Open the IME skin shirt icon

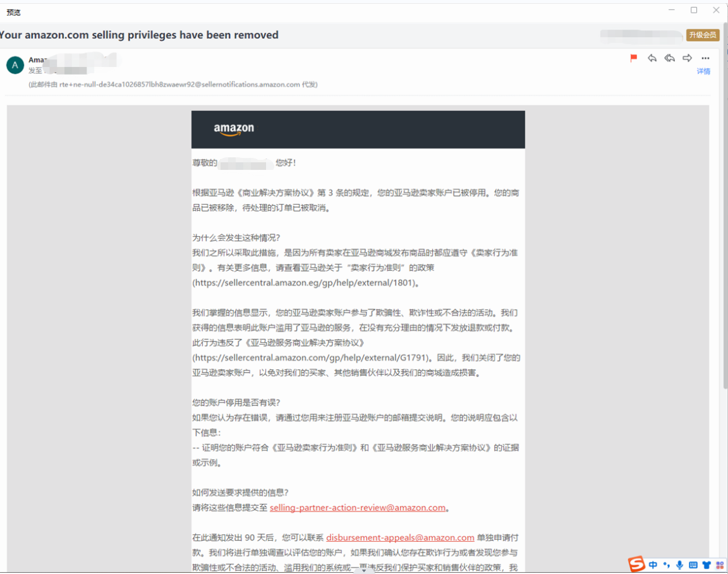pos(707,565)
